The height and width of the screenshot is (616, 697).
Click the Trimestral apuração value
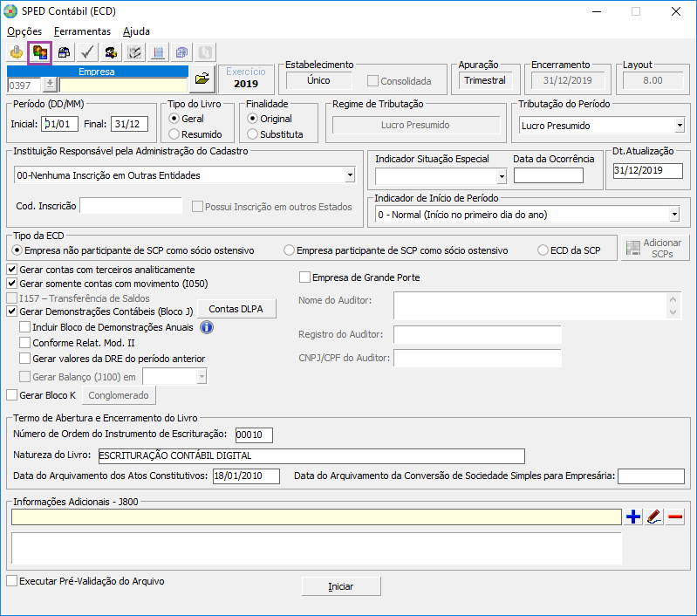point(485,80)
